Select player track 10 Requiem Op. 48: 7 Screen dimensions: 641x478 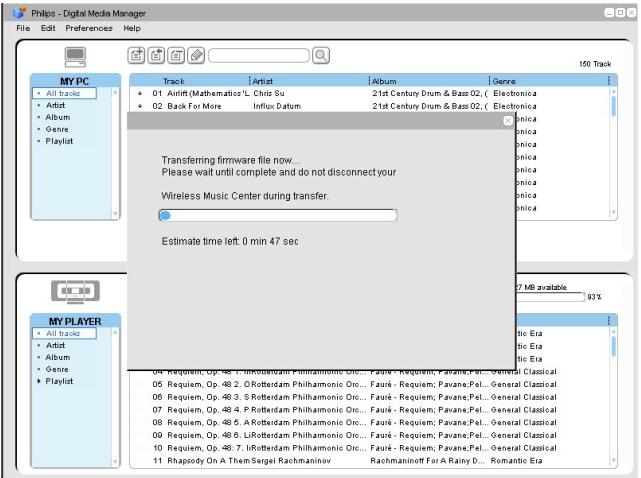point(370,448)
